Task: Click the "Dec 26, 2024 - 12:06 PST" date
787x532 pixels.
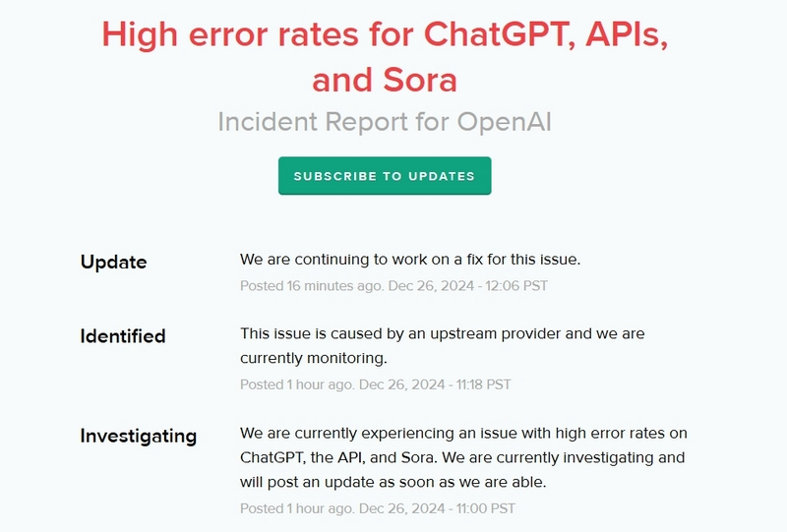Action: [454, 286]
